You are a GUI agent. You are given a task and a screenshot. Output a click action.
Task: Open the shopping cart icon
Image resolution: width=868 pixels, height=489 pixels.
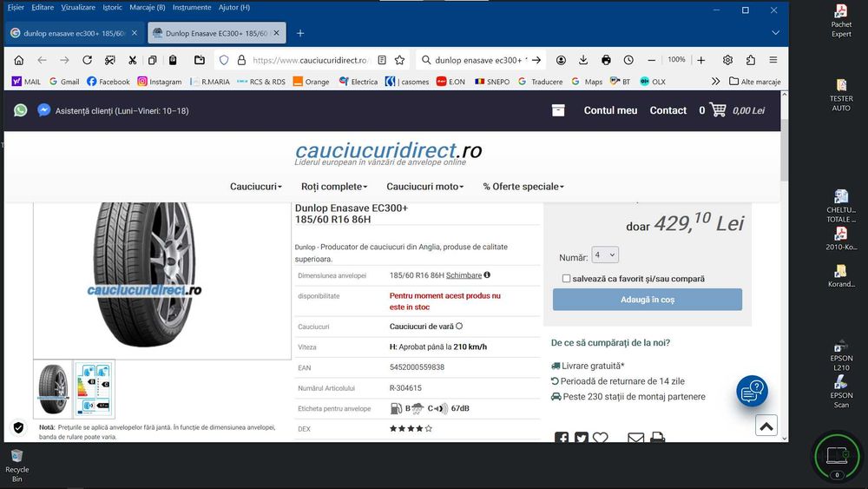(718, 109)
